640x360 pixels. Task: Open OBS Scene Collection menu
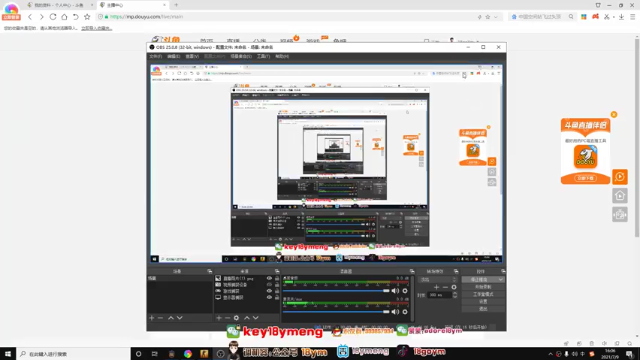click(241, 56)
